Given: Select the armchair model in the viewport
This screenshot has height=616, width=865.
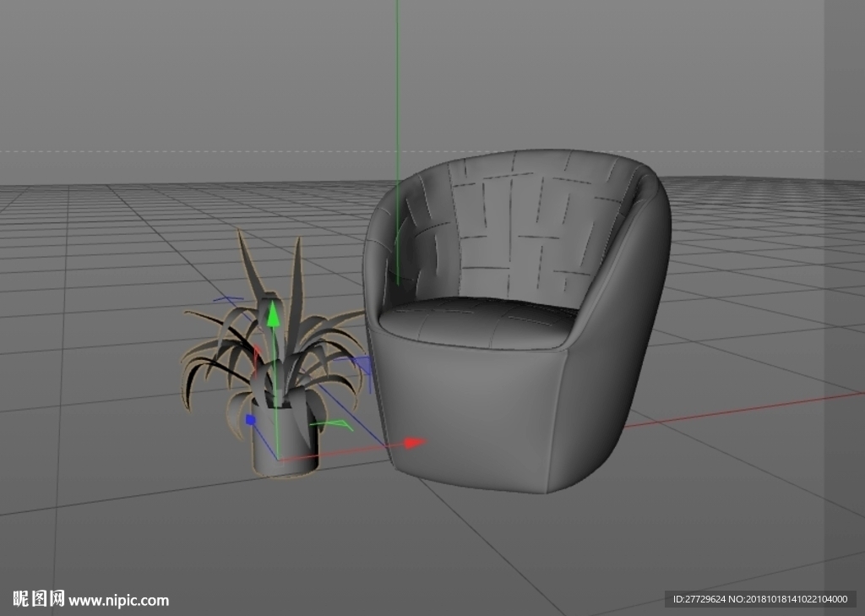Looking at the screenshot, I should (x=516, y=320).
